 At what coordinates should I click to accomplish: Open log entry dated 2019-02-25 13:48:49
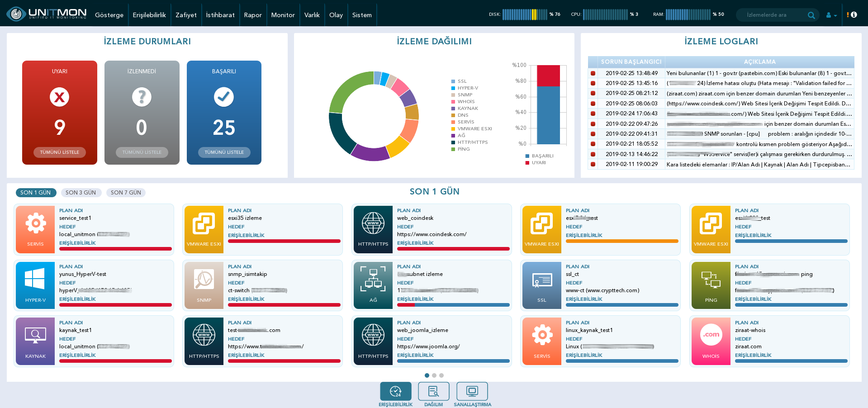coord(721,73)
